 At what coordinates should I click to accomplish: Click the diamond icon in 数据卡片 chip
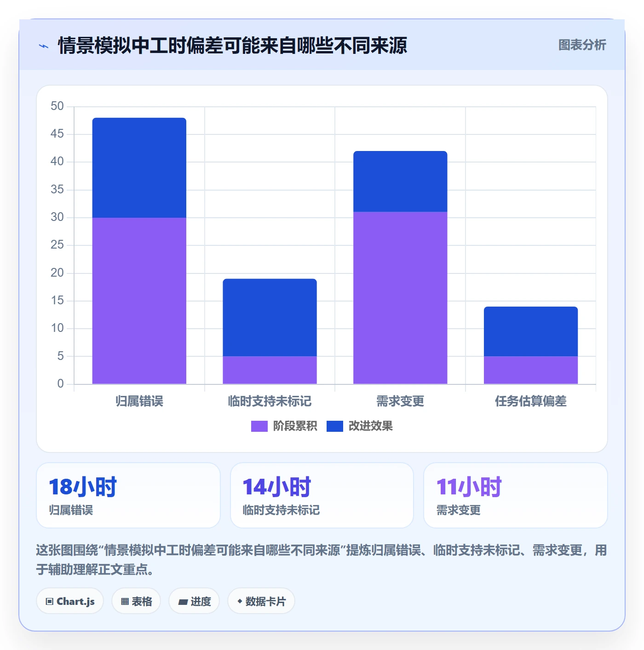pos(239,601)
